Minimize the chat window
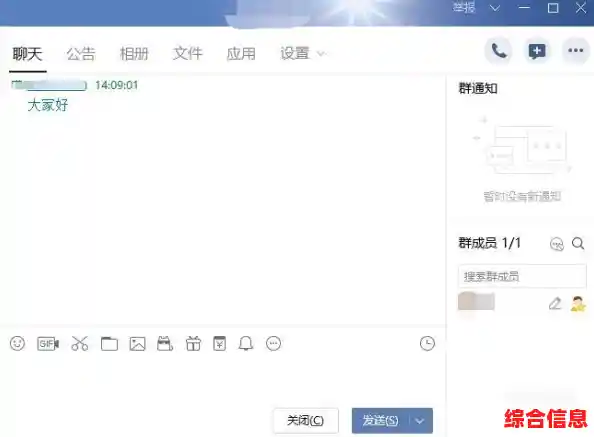Viewport: 594px width, 437px height. (524, 8)
